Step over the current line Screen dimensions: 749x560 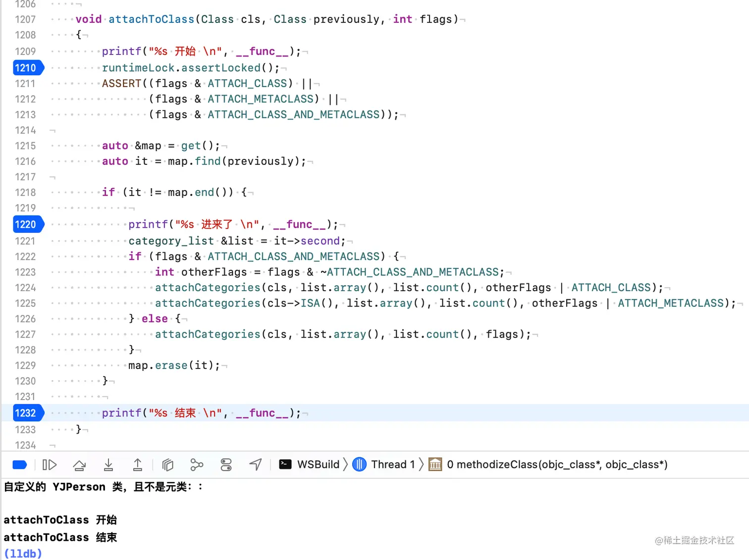(x=79, y=464)
